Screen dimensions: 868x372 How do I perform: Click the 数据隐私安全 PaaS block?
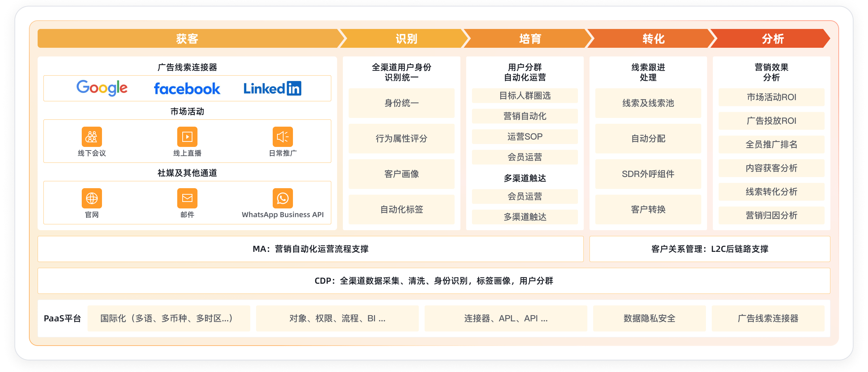pyautogui.click(x=649, y=318)
